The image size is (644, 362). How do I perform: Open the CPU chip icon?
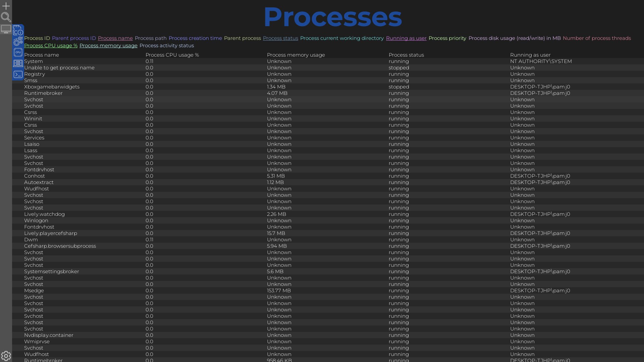tap(18, 52)
